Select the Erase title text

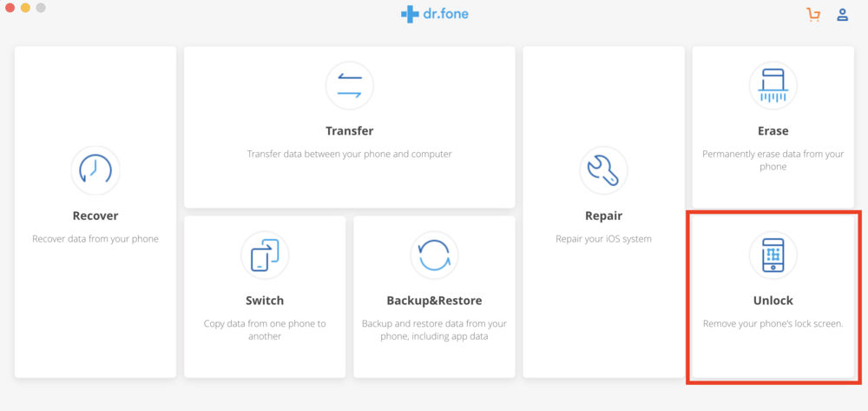tap(773, 130)
